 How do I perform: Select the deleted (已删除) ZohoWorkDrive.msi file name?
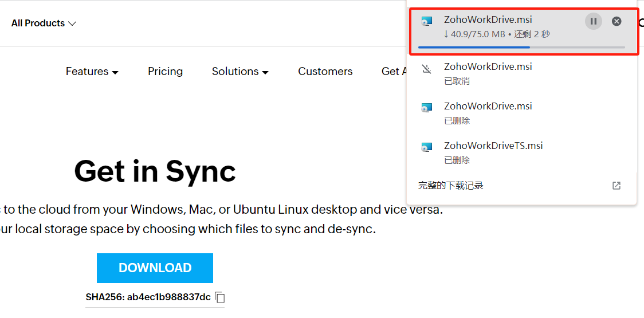coord(488,106)
